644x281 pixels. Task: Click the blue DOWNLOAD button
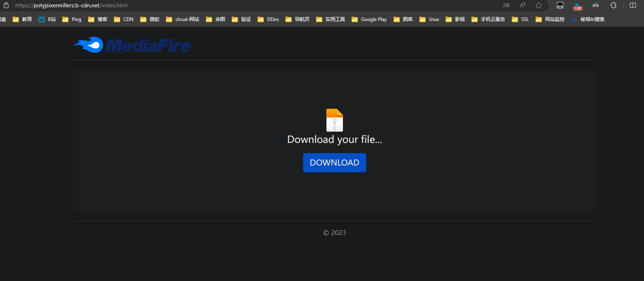point(335,163)
